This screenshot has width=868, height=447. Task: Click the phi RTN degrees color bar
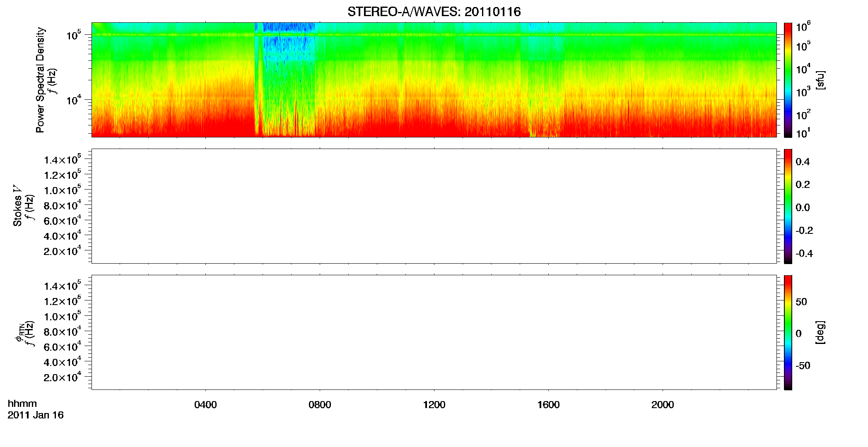coord(788,332)
